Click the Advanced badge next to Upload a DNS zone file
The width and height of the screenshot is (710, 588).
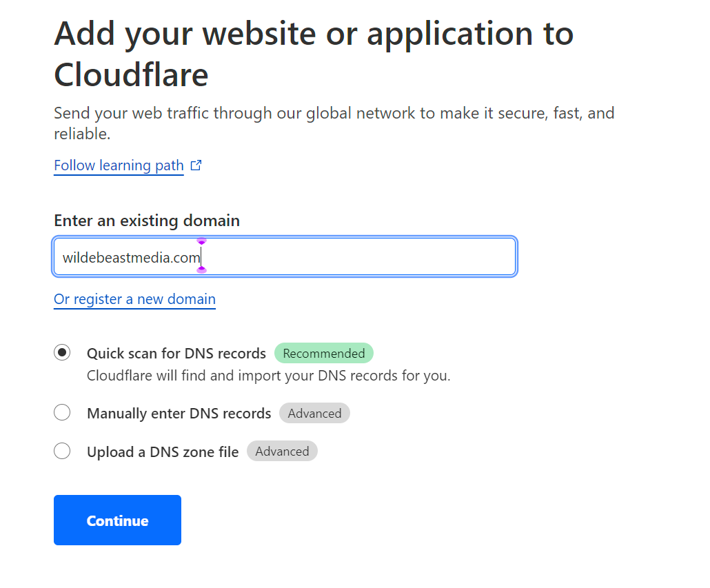(x=282, y=451)
